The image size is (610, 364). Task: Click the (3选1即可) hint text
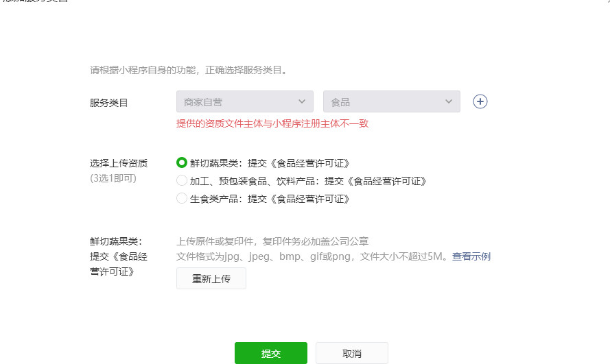coord(113,178)
